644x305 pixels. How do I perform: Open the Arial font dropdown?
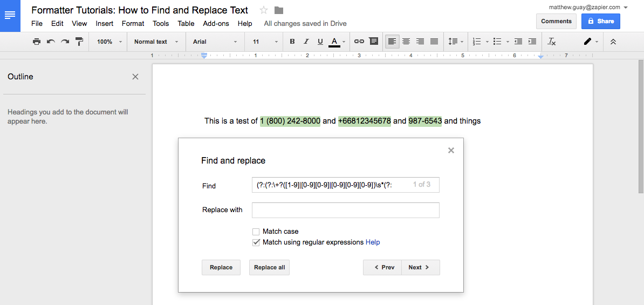click(215, 42)
